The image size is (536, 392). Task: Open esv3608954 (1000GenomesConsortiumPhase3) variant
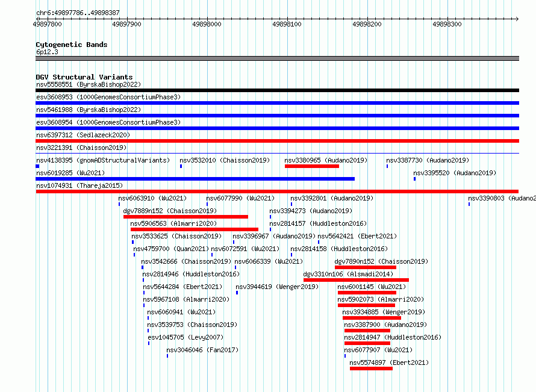pos(108,122)
